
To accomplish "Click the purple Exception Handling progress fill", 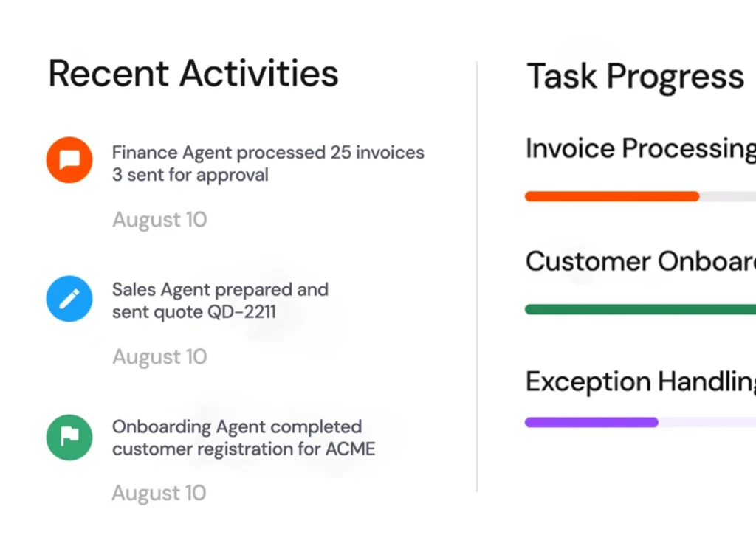I will [x=591, y=423].
